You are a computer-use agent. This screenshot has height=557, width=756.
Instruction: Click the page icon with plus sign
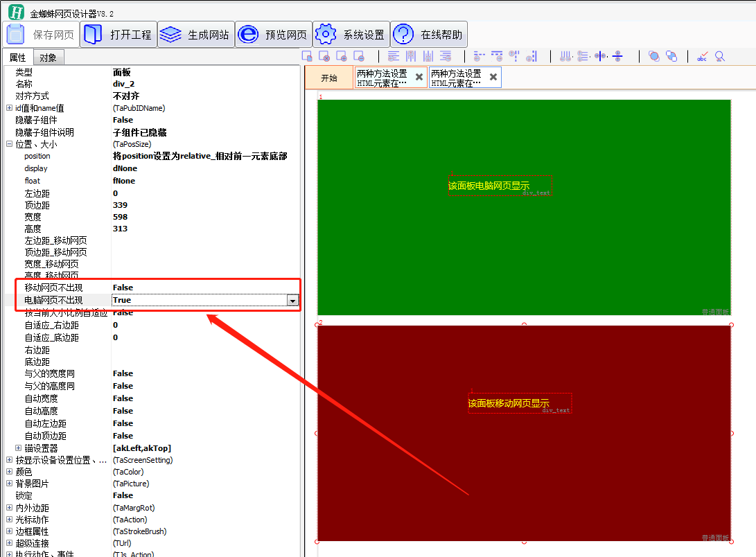pos(342,56)
